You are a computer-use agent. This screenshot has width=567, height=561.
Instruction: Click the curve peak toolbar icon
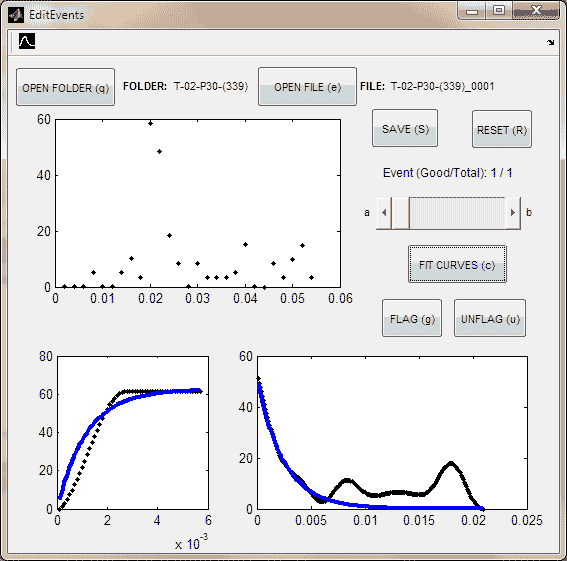[x=27, y=41]
